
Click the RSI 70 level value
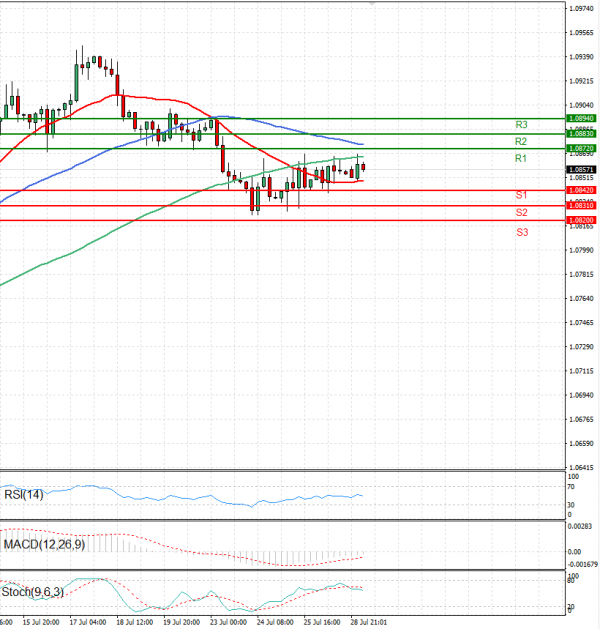click(571, 487)
